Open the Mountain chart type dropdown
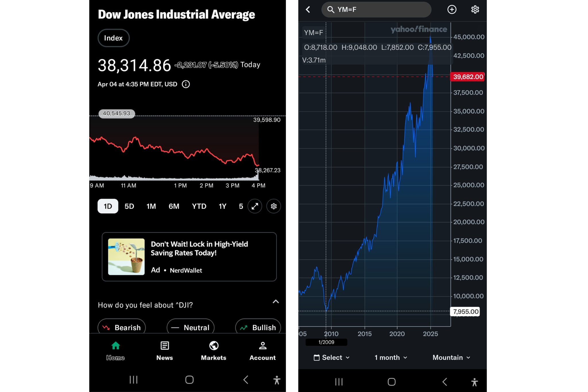588x392 pixels. [451, 358]
